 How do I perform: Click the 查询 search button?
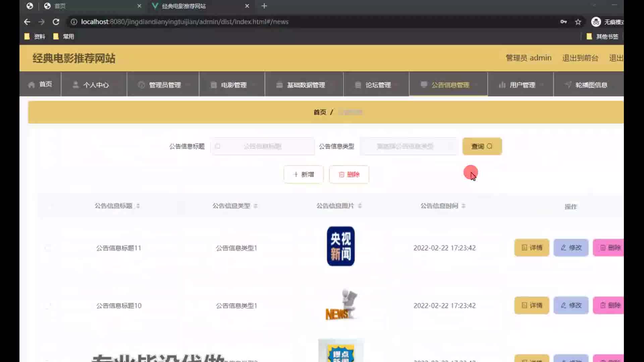tap(482, 146)
